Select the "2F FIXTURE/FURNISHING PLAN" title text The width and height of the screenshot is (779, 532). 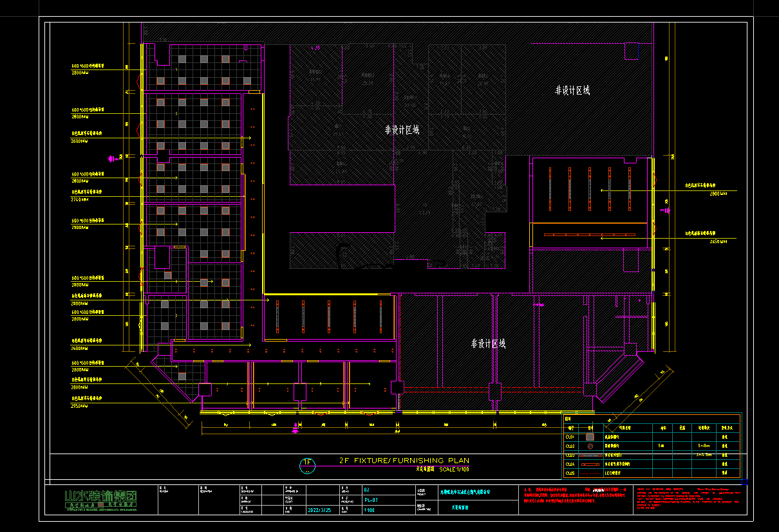(404, 461)
